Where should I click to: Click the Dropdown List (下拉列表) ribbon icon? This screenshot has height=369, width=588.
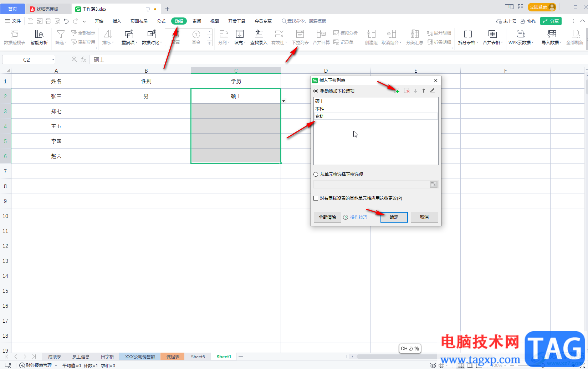(x=300, y=34)
